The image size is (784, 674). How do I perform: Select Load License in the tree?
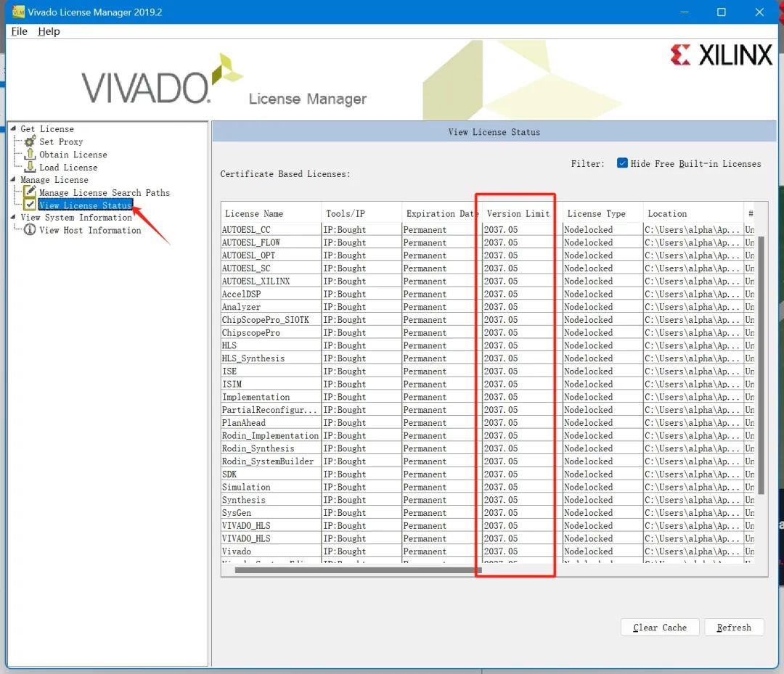point(68,168)
